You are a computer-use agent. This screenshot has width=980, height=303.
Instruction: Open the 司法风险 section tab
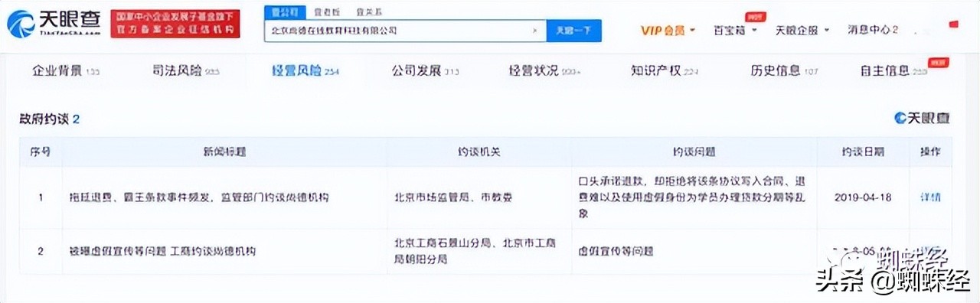(x=185, y=71)
